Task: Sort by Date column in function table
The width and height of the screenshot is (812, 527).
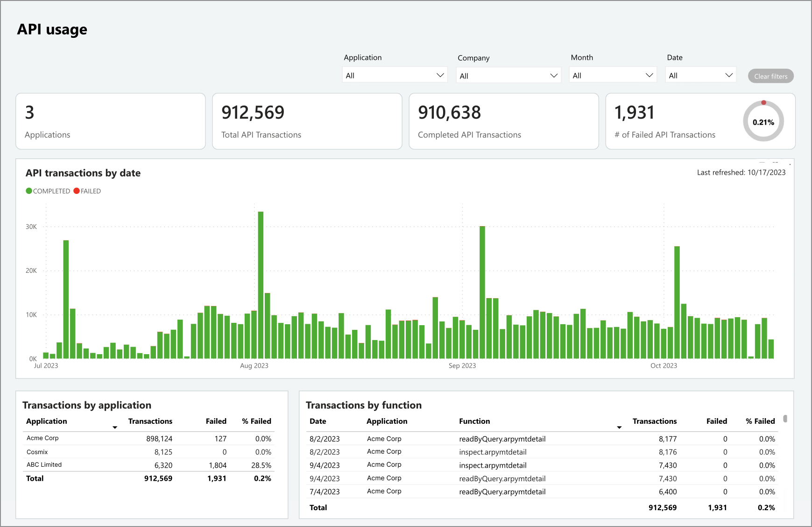Action: pos(318,421)
